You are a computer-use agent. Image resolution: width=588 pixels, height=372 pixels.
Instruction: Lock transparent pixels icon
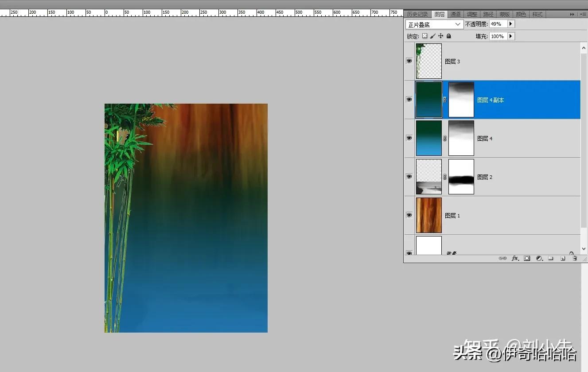click(x=424, y=36)
